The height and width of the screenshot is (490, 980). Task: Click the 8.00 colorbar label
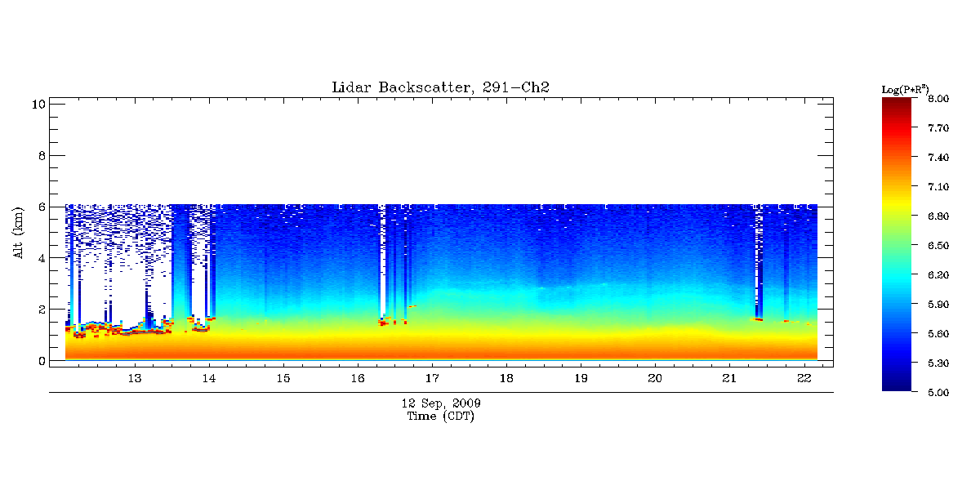(938, 99)
